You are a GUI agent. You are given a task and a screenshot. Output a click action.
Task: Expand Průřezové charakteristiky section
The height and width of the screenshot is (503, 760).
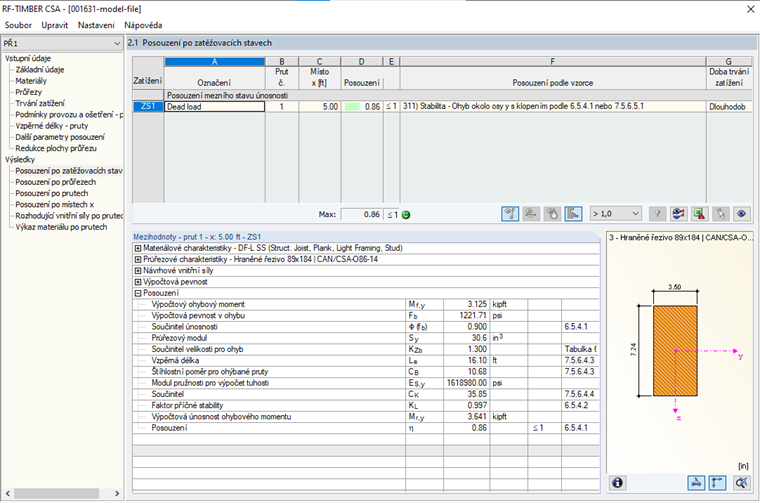[138, 259]
